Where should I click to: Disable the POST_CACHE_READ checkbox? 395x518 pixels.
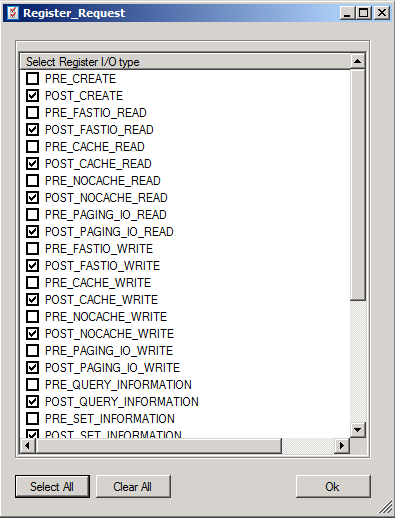click(x=32, y=164)
